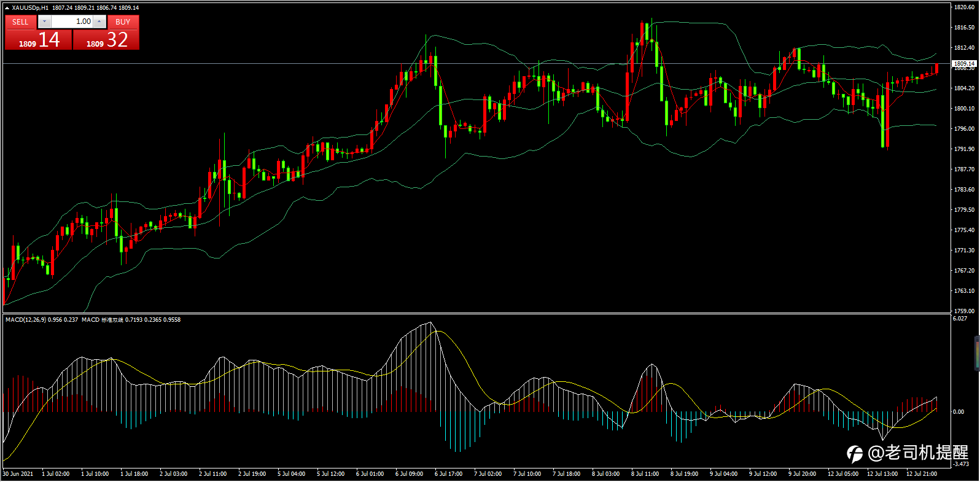Select the current price tag 1809.14
Viewport: 980px width, 482px height.
point(964,63)
